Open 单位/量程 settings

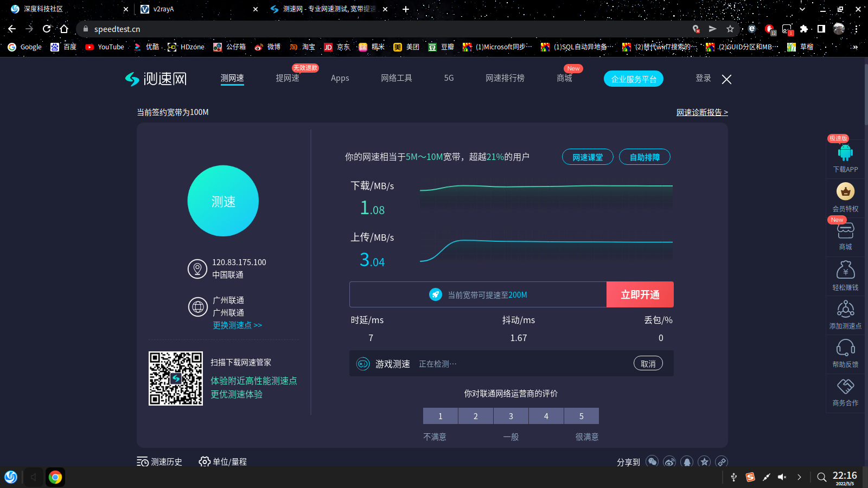[222, 461]
